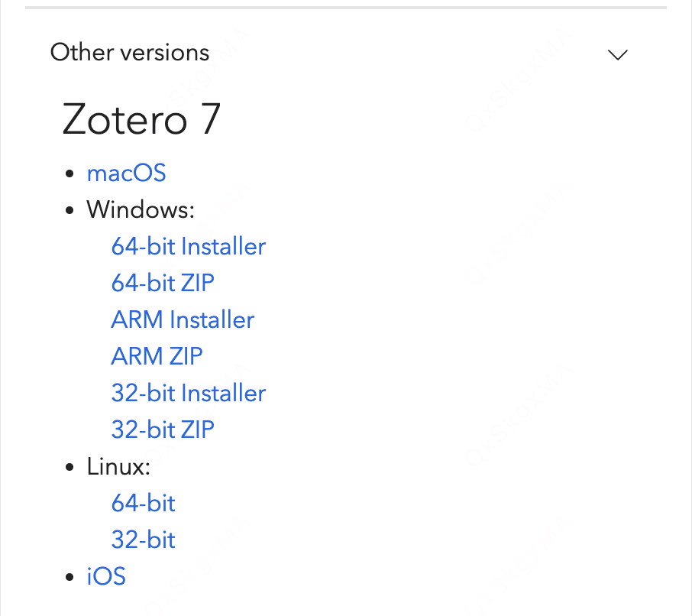
Task: Download the Linux 32-bit build
Action: tap(143, 540)
